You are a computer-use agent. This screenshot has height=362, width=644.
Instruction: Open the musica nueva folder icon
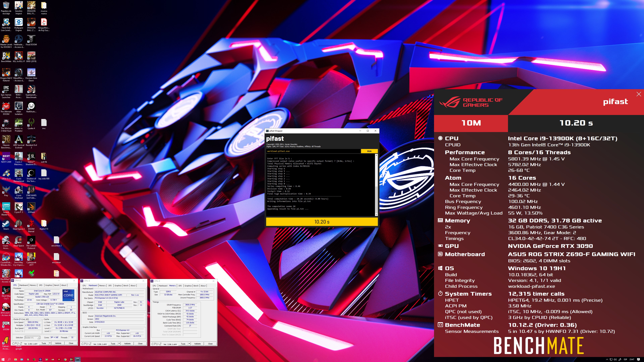[44, 8]
